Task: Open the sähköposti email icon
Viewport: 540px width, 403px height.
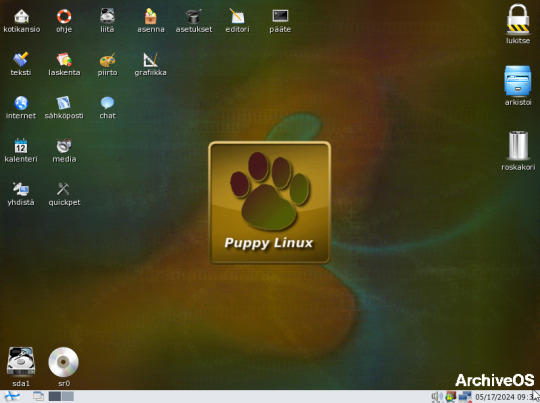Action: click(x=64, y=103)
